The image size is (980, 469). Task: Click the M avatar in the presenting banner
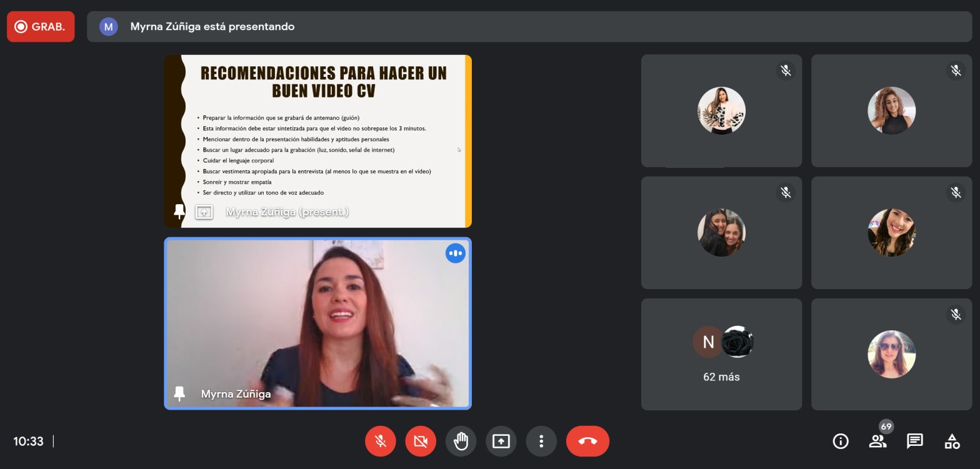(x=109, y=27)
